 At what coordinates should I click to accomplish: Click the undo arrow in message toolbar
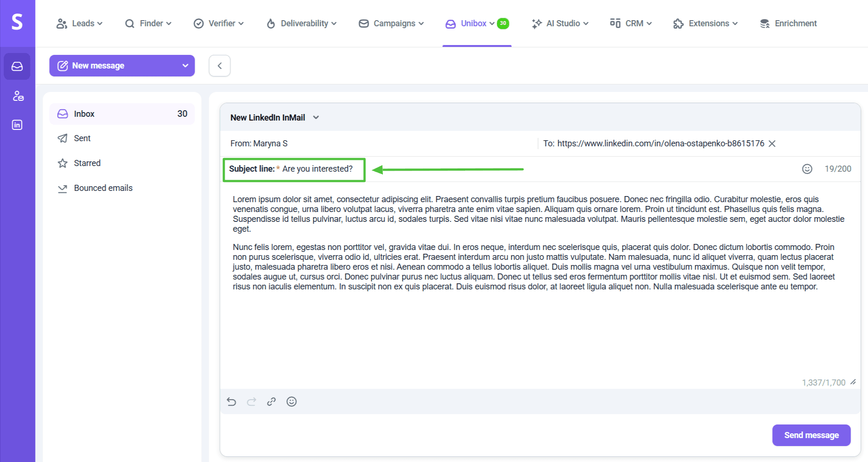click(x=231, y=401)
